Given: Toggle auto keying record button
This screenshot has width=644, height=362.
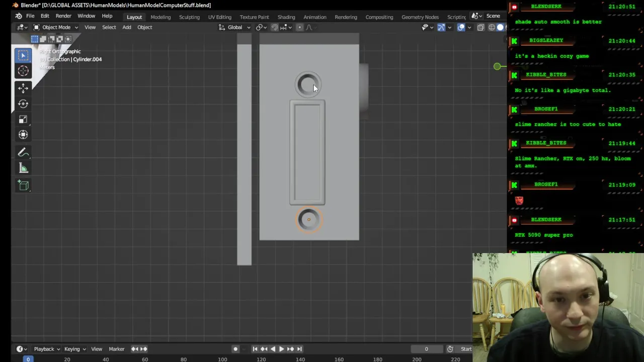Looking at the screenshot, I should [235, 349].
